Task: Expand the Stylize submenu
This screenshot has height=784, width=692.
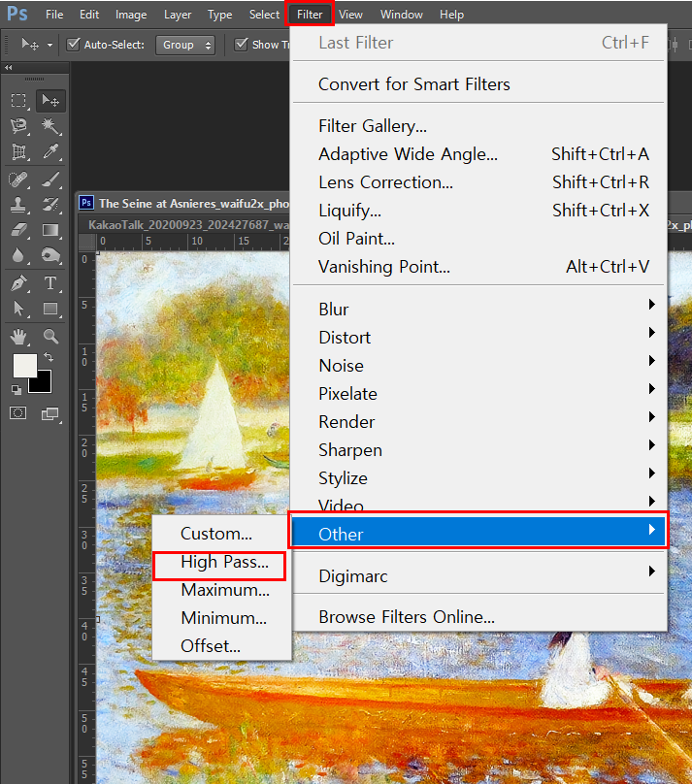Action: 478,478
